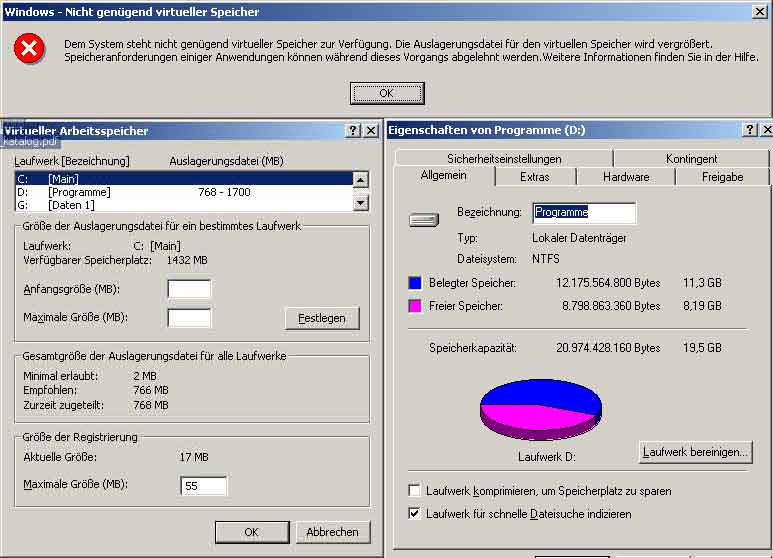This screenshot has height=558, width=773.
Task: Click the Festlegen button
Action: pos(322,318)
